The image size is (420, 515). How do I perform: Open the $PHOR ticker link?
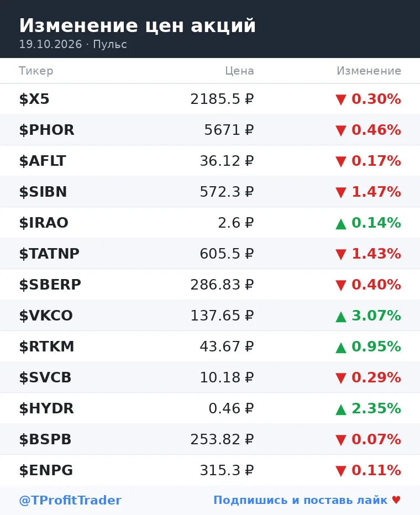(x=46, y=130)
